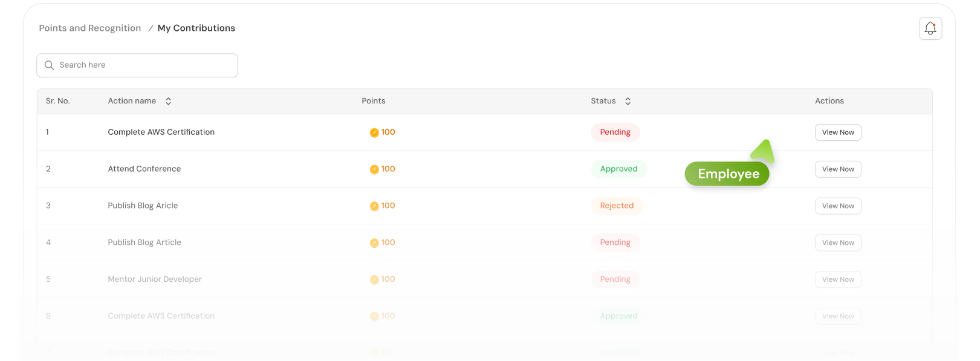
Task: Click the coin icon in Publish Blog Aricle row
Action: tap(374, 206)
